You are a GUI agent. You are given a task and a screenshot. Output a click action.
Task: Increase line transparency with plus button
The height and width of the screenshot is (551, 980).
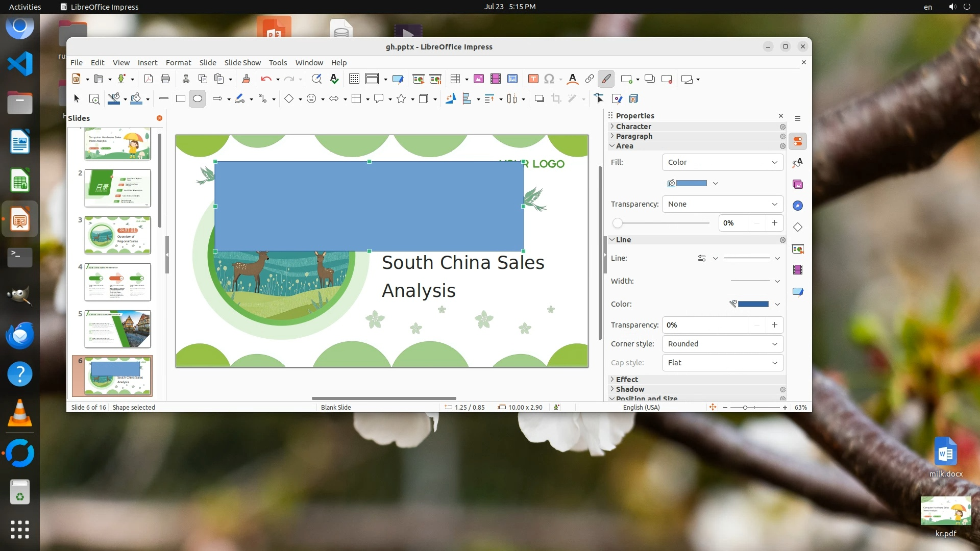[774, 325]
